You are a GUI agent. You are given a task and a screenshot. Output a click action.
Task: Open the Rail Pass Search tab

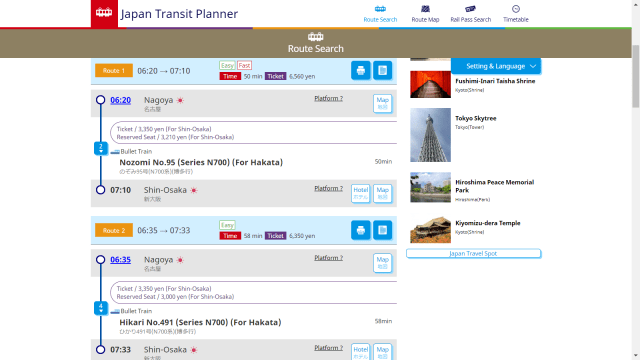(471, 14)
